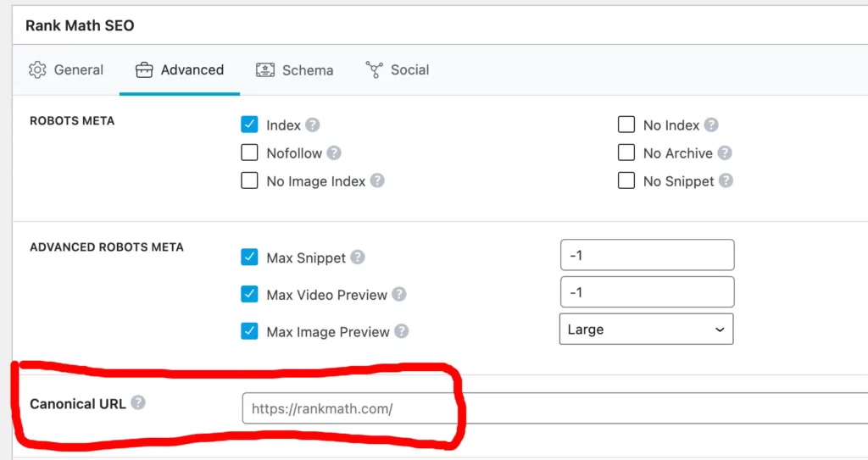
Task: Click the No Image Index label text
Action: 316,181
